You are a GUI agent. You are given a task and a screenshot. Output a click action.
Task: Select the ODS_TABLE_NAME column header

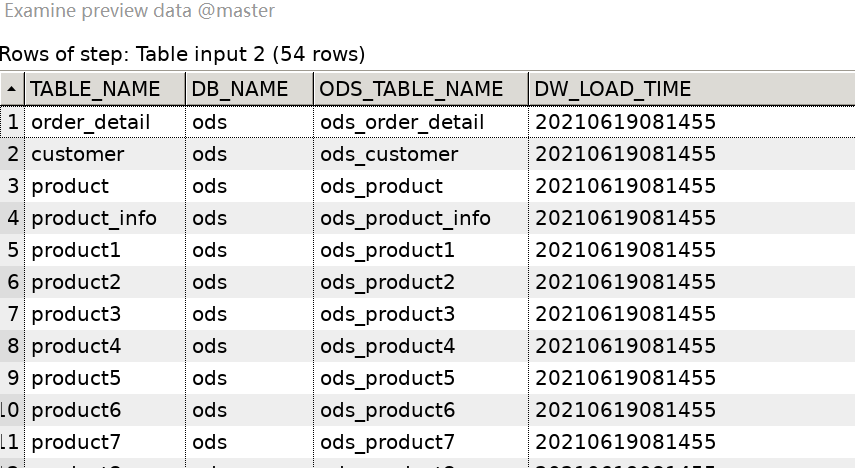(411, 89)
